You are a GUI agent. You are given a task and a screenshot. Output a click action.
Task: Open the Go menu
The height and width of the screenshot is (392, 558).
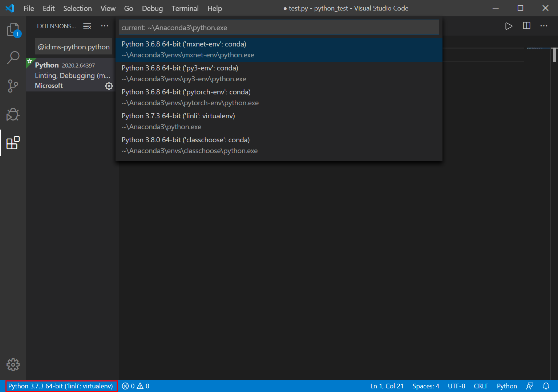[x=129, y=8]
